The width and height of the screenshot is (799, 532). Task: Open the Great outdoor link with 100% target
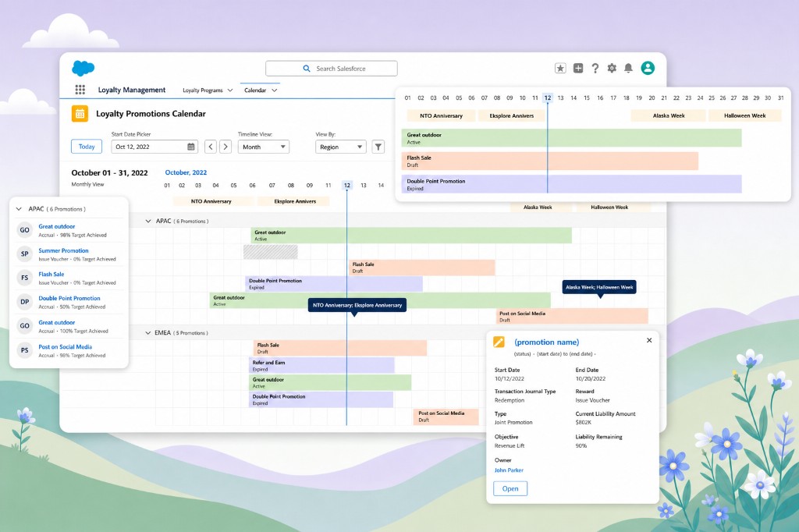(57, 323)
